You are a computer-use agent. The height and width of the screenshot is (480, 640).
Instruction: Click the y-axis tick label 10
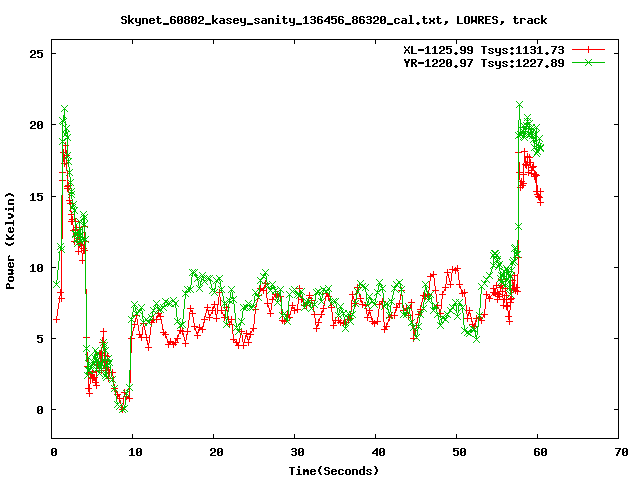pyautogui.click(x=36, y=268)
